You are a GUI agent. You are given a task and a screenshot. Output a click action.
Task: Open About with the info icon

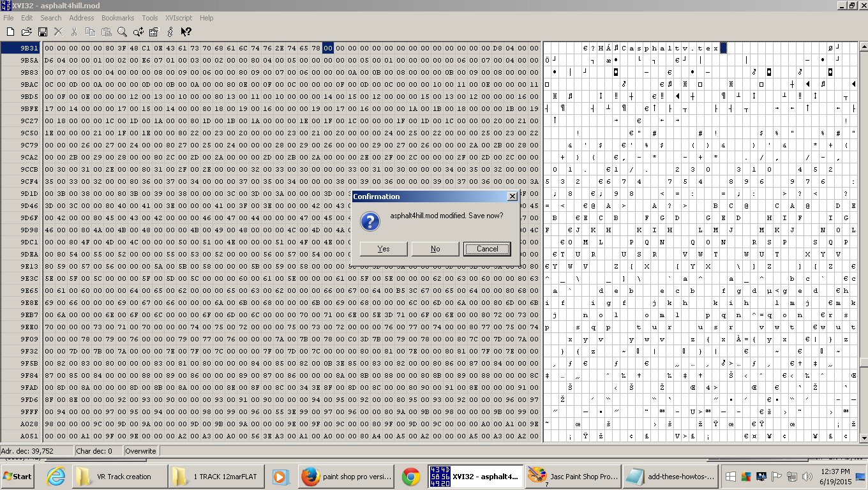(x=170, y=31)
